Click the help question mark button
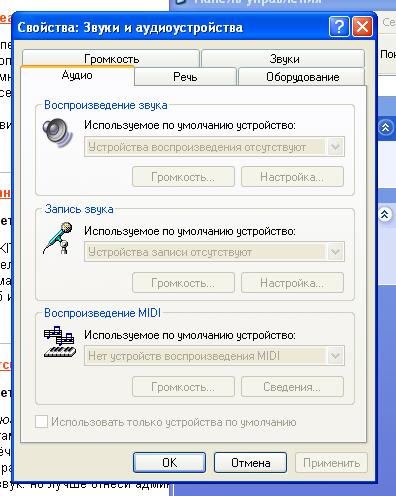396x496 pixels. [339, 26]
